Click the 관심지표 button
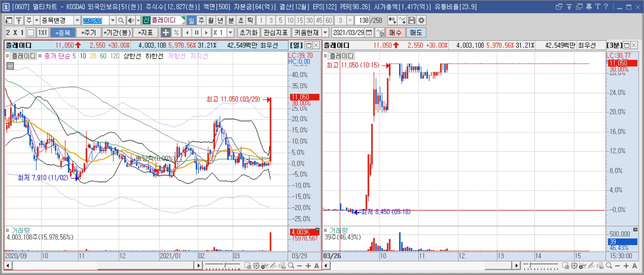The image size is (644, 275). click(275, 32)
